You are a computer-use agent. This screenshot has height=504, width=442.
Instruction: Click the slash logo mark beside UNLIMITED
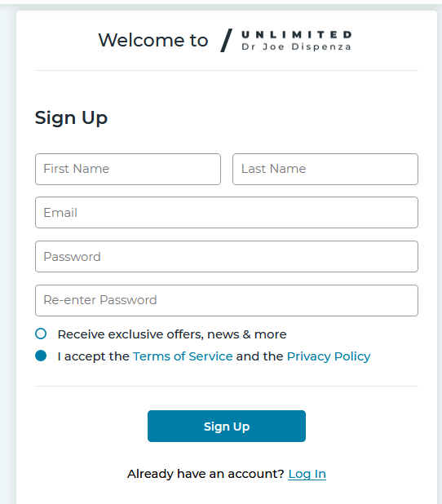[x=227, y=40]
